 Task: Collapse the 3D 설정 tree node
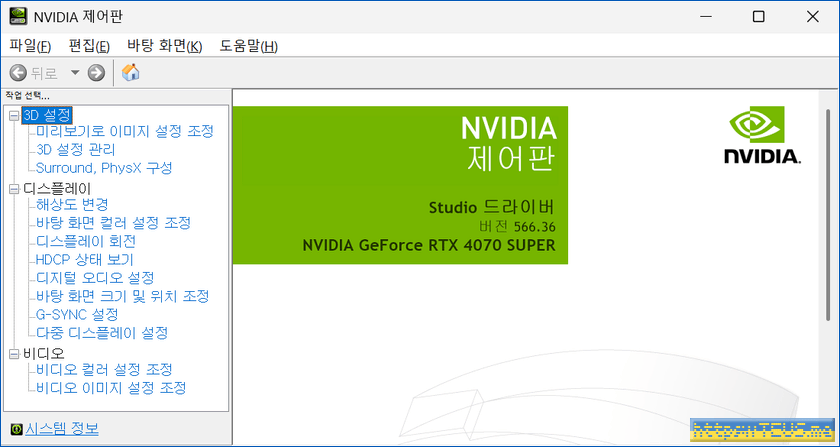(x=14, y=115)
